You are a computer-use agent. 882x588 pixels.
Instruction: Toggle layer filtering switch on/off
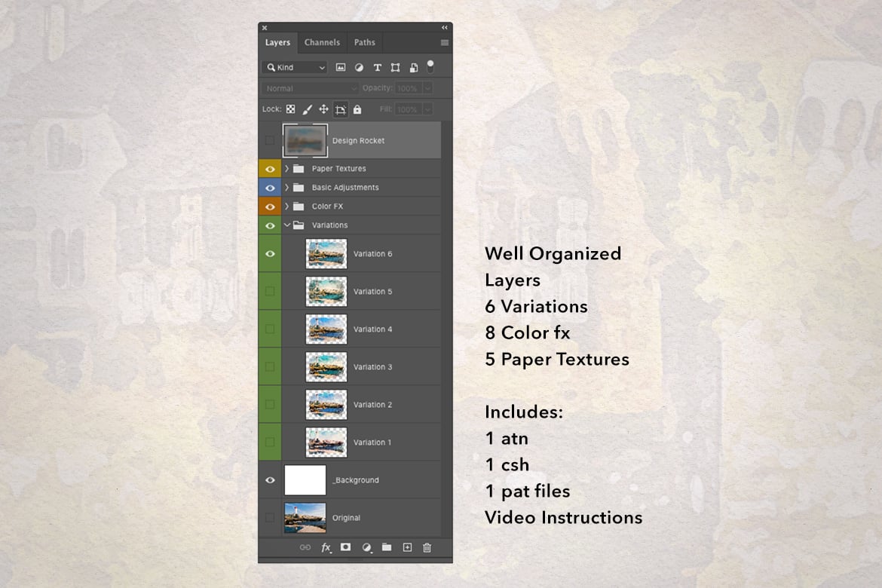pos(430,67)
